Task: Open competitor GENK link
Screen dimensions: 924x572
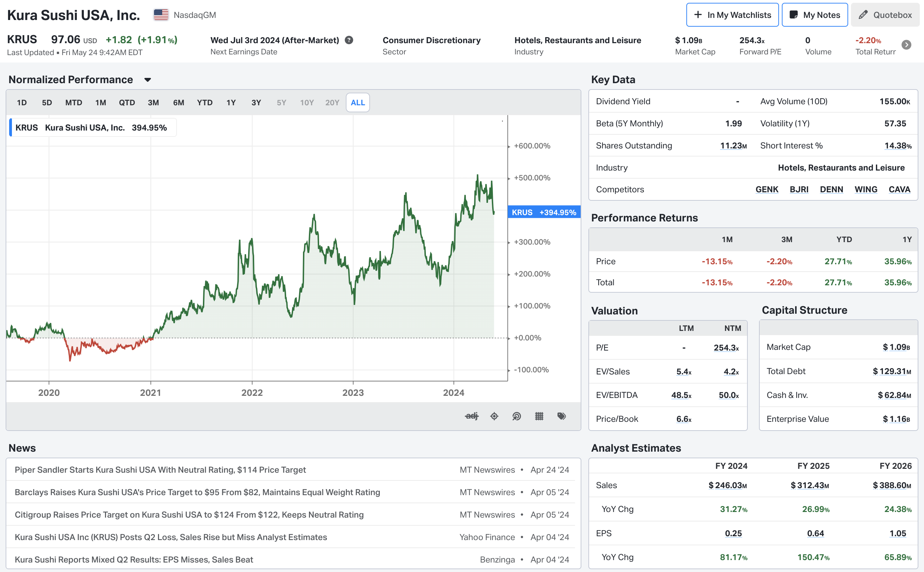Action: tap(767, 189)
